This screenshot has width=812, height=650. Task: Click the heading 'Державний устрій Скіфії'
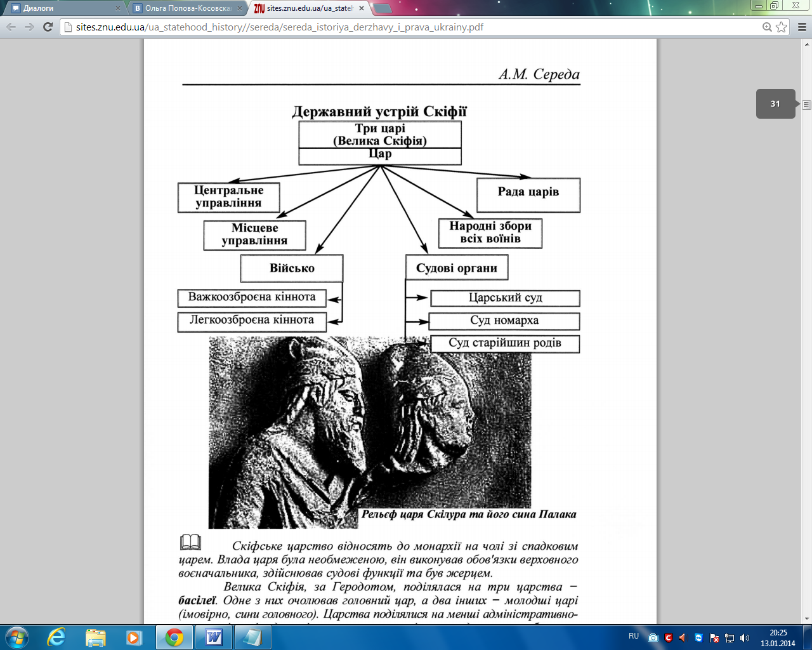pos(379,112)
